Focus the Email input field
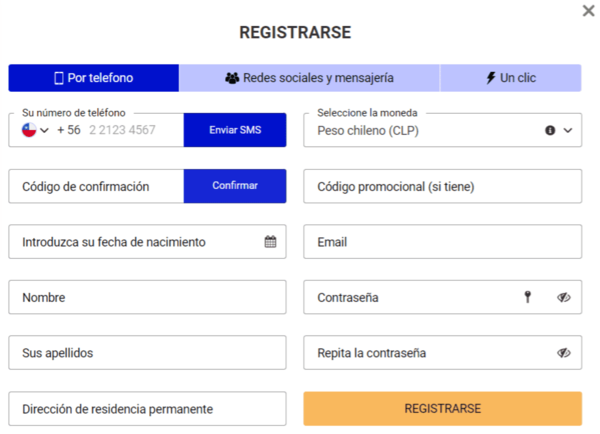The image size is (600, 434). tap(442, 242)
